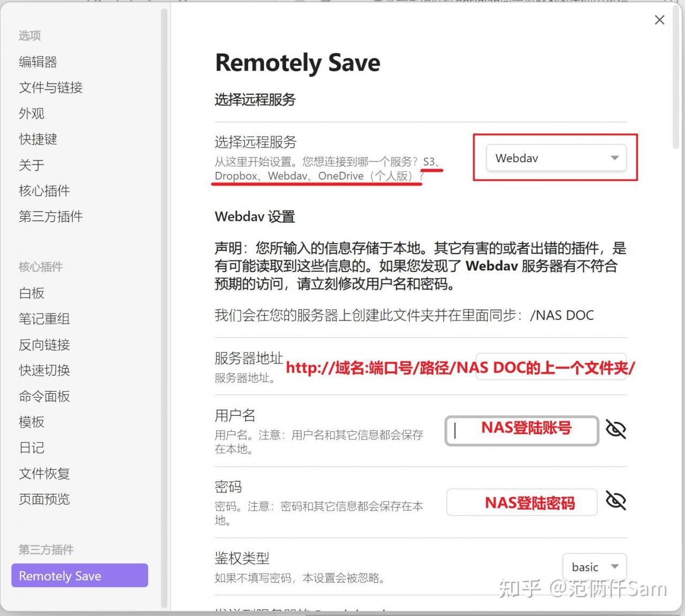The height and width of the screenshot is (616, 685).
Task: Open 反向链接 plugin settings
Action: [44, 345]
